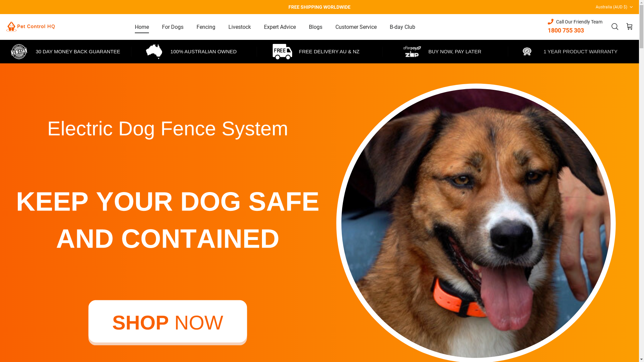Click the product warranty ribbon icon
The width and height of the screenshot is (644, 362).
(527, 52)
